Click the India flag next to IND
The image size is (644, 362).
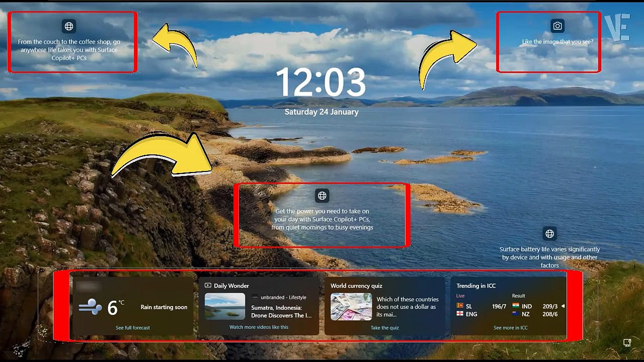coord(515,306)
